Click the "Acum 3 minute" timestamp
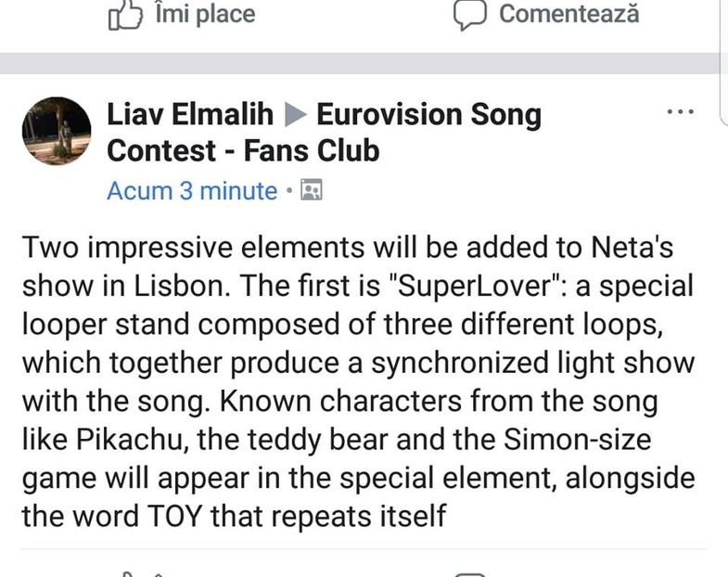 [x=192, y=191]
